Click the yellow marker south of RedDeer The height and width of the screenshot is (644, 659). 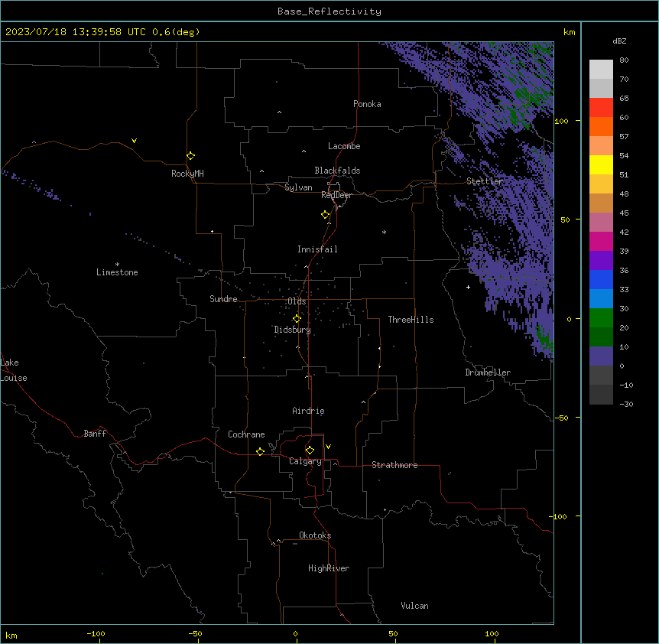[x=325, y=215]
